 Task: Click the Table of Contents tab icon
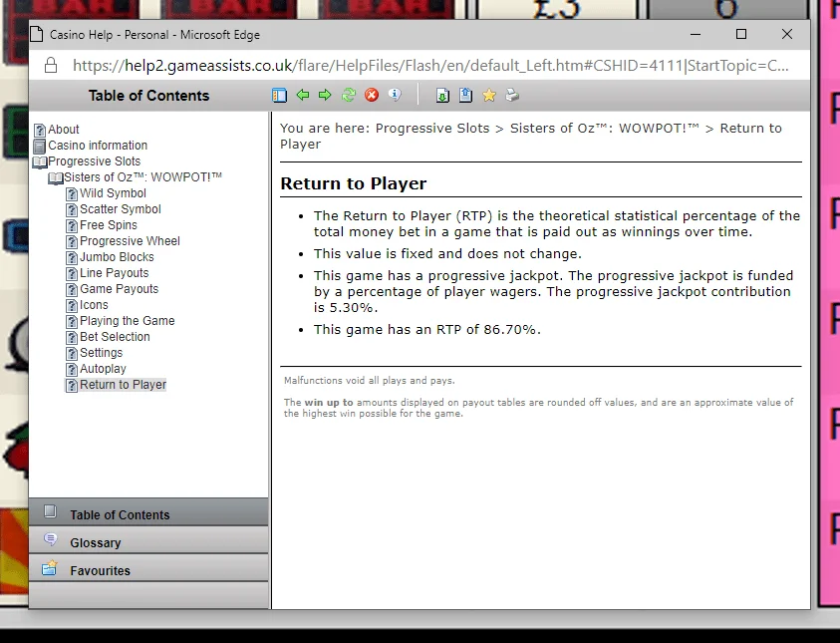50,511
